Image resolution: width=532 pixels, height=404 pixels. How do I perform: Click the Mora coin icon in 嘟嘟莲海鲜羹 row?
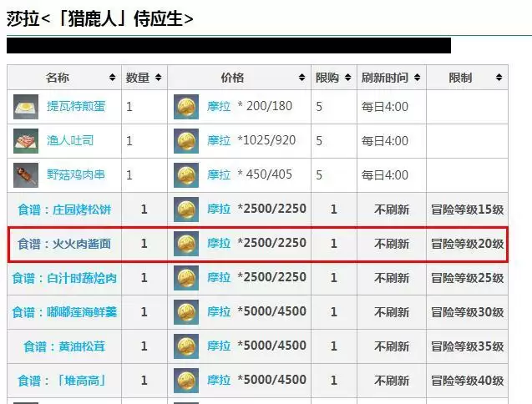pyautogui.click(x=186, y=312)
